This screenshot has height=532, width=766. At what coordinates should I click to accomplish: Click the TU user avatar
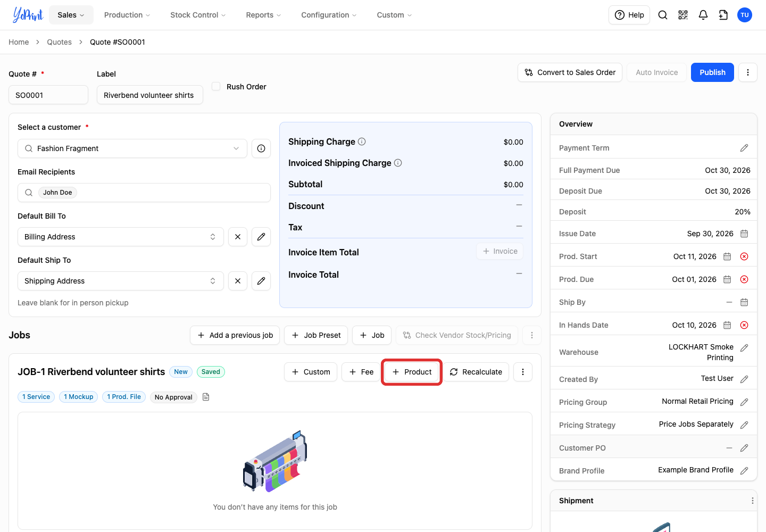coord(745,15)
